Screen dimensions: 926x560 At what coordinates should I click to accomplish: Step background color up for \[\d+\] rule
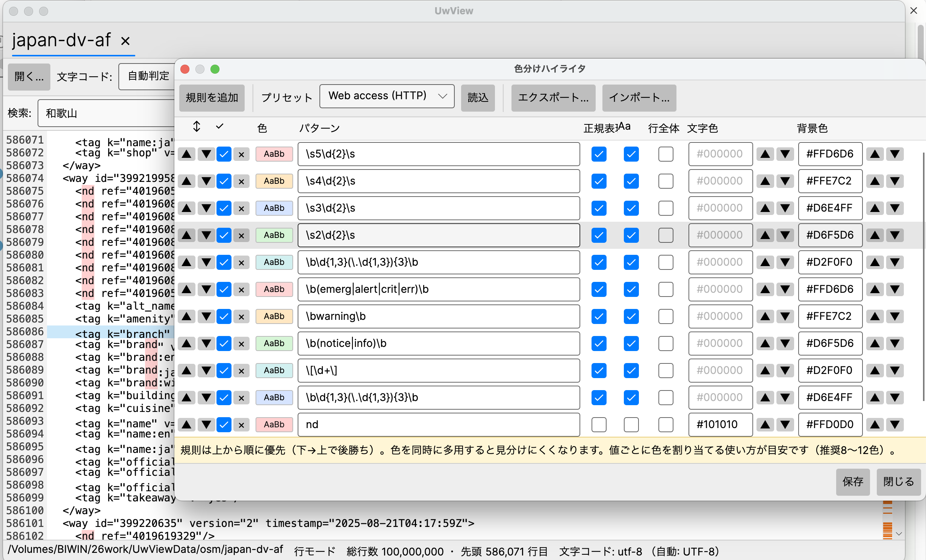(875, 371)
